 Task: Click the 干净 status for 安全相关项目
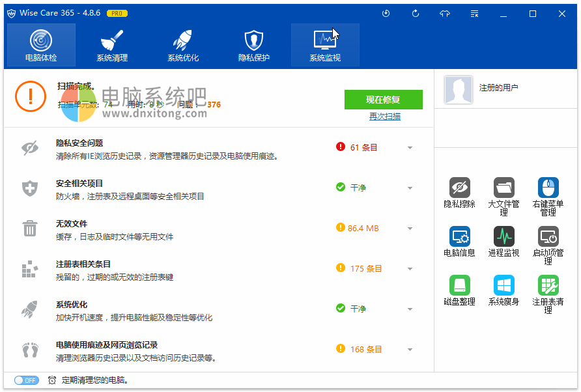(358, 188)
